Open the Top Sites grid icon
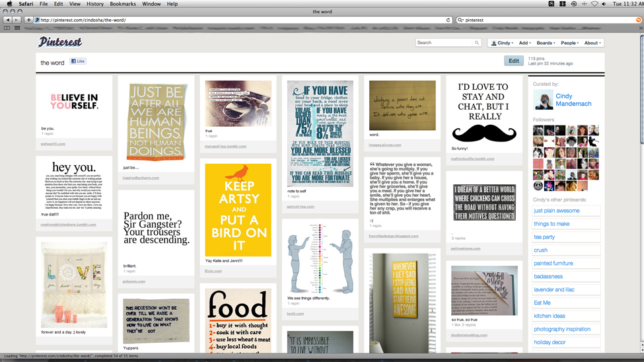 tap(17, 28)
